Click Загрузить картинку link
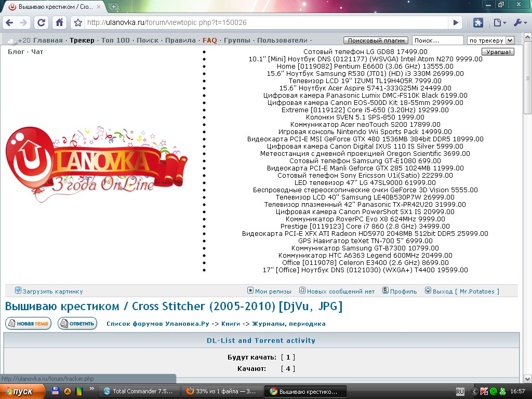 [x=52, y=291]
